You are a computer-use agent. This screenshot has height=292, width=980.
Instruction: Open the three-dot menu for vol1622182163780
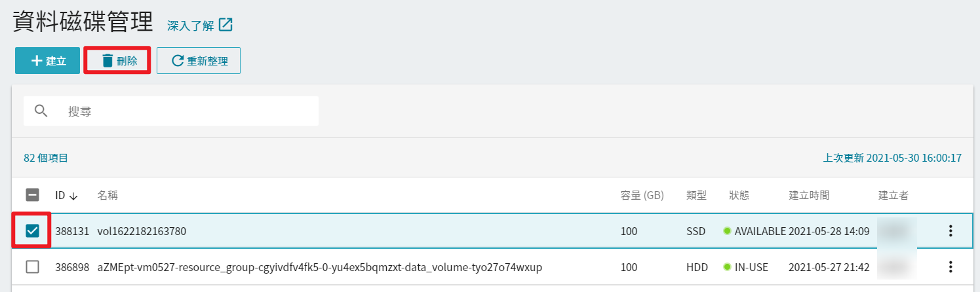click(951, 230)
